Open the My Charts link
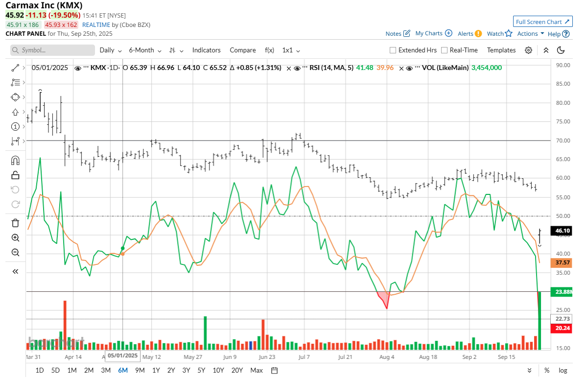Screen dimensions: 588x378 (428, 33)
